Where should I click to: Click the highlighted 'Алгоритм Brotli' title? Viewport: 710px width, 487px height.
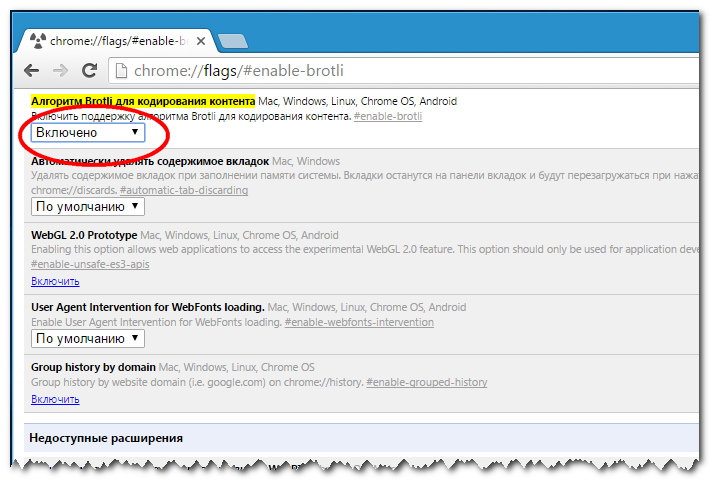point(143,101)
